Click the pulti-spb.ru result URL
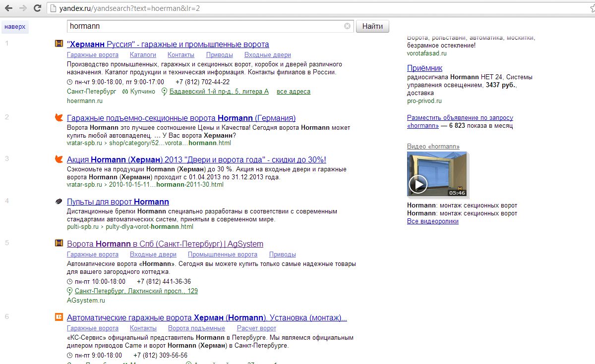Viewport: 595px width, 364px height. (130, 227)
